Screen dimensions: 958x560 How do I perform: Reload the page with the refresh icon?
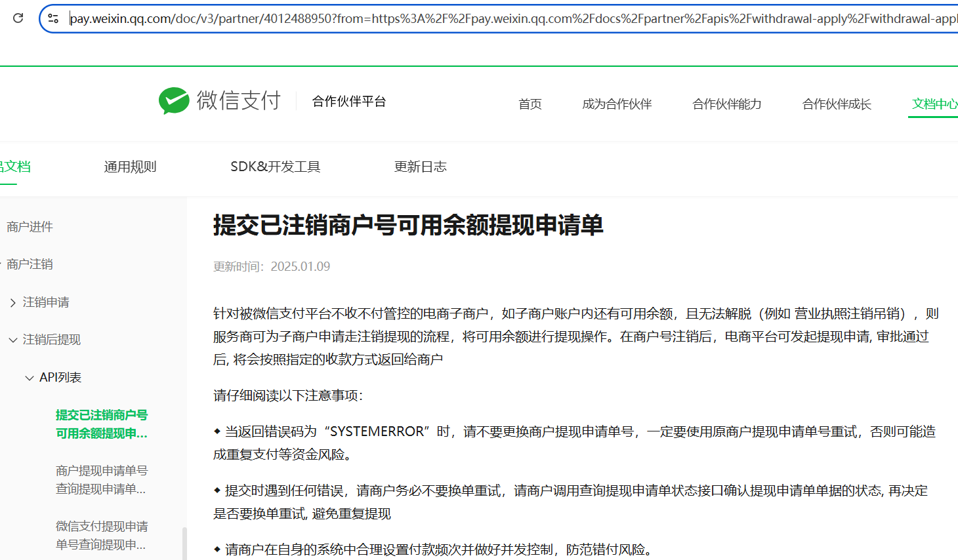[x=18, y=18]
